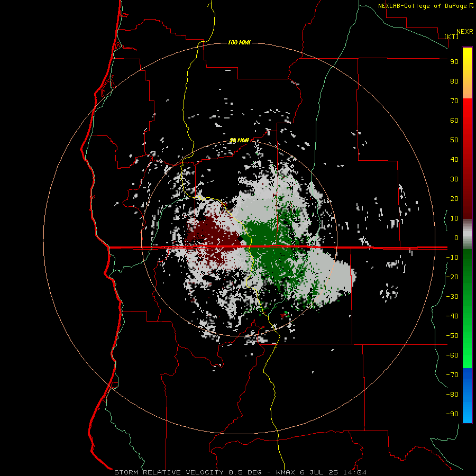Click the '70' value on the velocity scale
The width and height of the screenshot is (476, 476).
coord(454,101)
